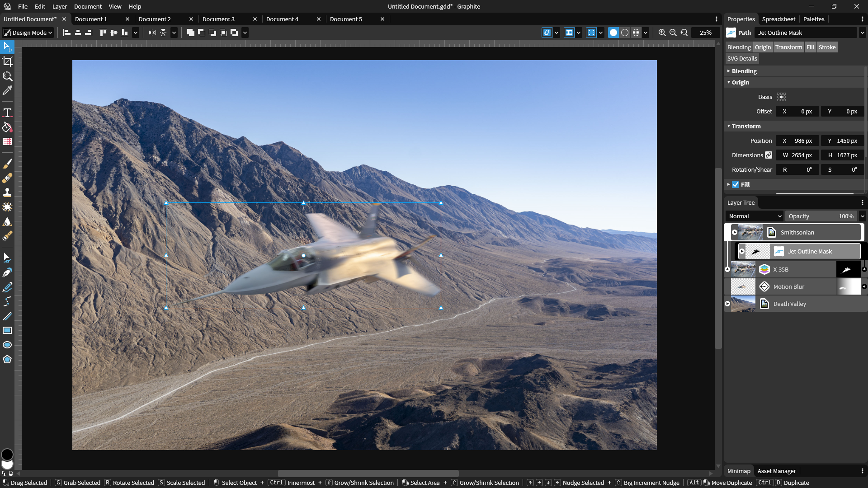Open the Edit menu
868x488 pixels.
[39, 7]
